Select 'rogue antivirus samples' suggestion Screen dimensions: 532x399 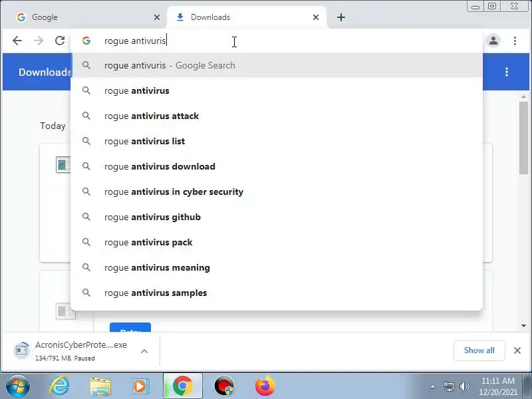coord(277,293)
